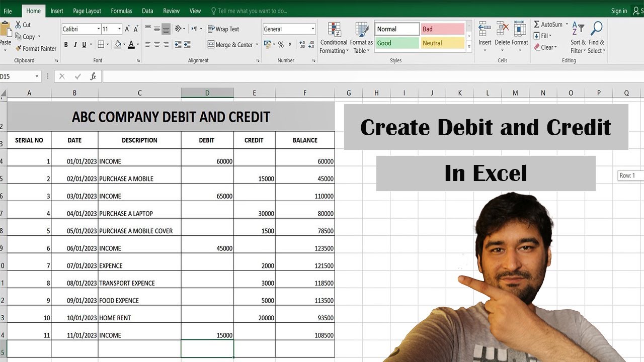
Task: Apply Percent Style format
Action: (281, 45)
